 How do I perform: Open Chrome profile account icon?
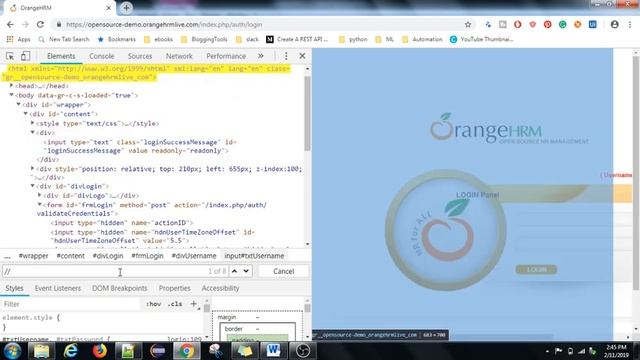614,24
